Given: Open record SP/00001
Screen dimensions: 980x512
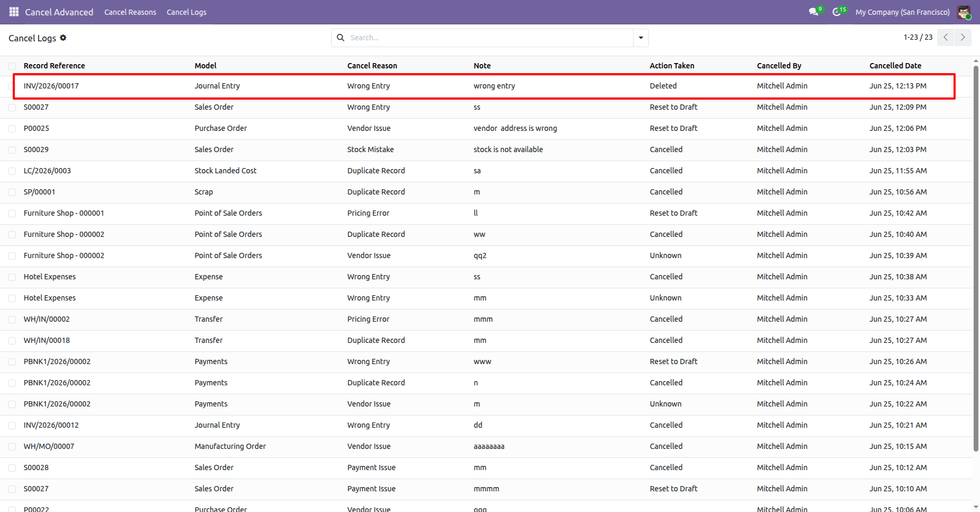Looking at the screenshot, I should (39, 192).
